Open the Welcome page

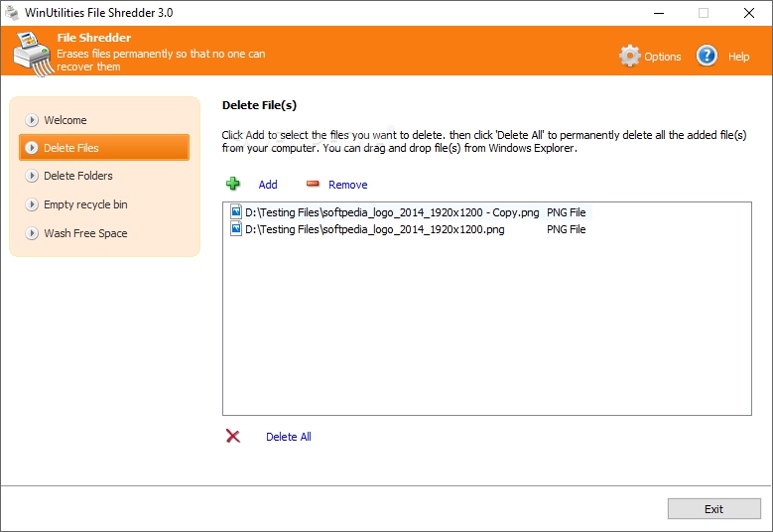[x=65, y=120]
